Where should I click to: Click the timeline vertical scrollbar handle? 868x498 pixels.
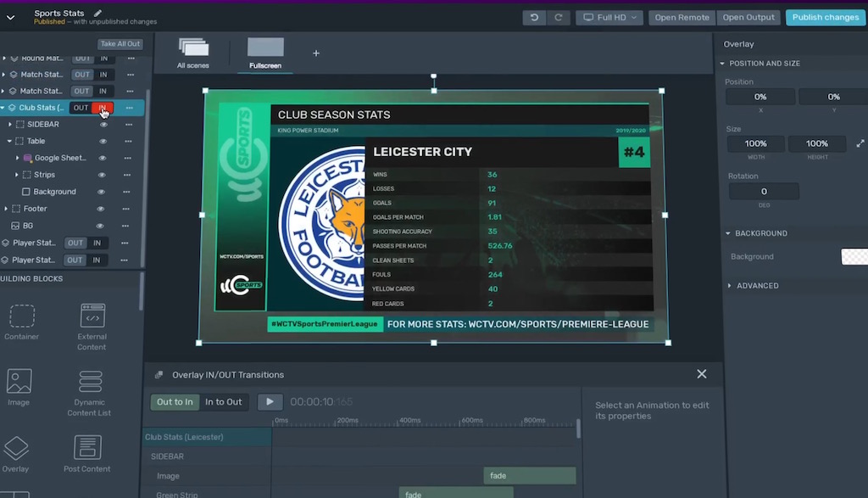[578, 428]
